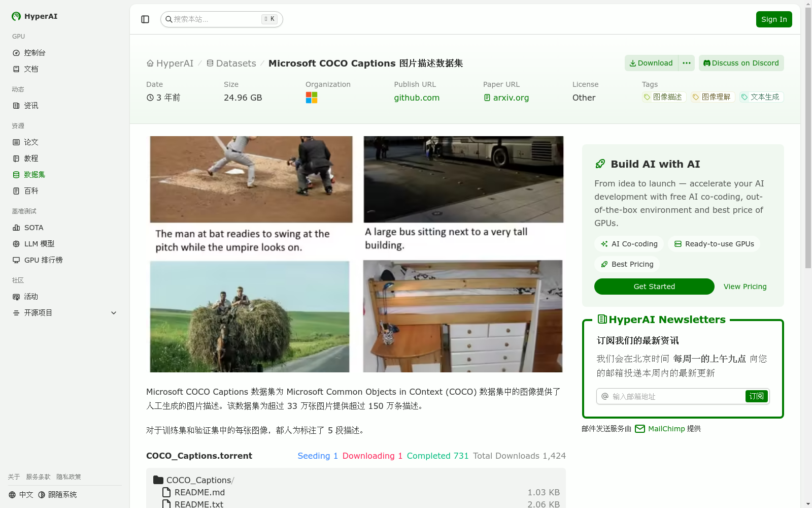Click the SOTA chart icon

pos(16,228)
